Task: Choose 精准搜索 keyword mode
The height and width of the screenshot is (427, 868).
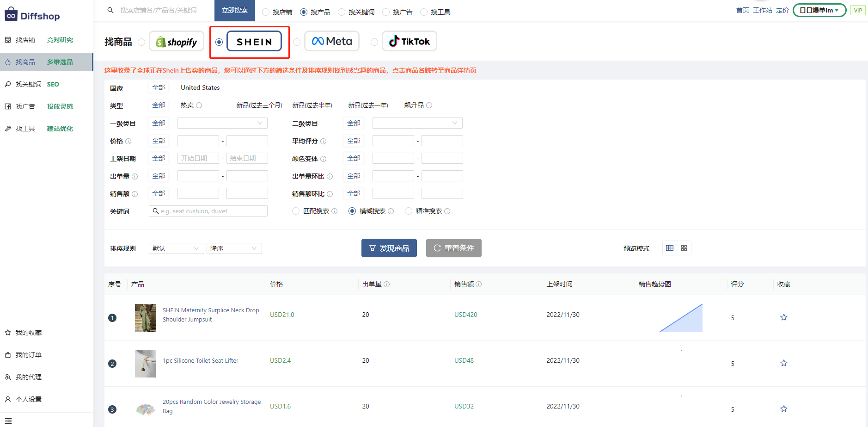Action: point(409,211)
